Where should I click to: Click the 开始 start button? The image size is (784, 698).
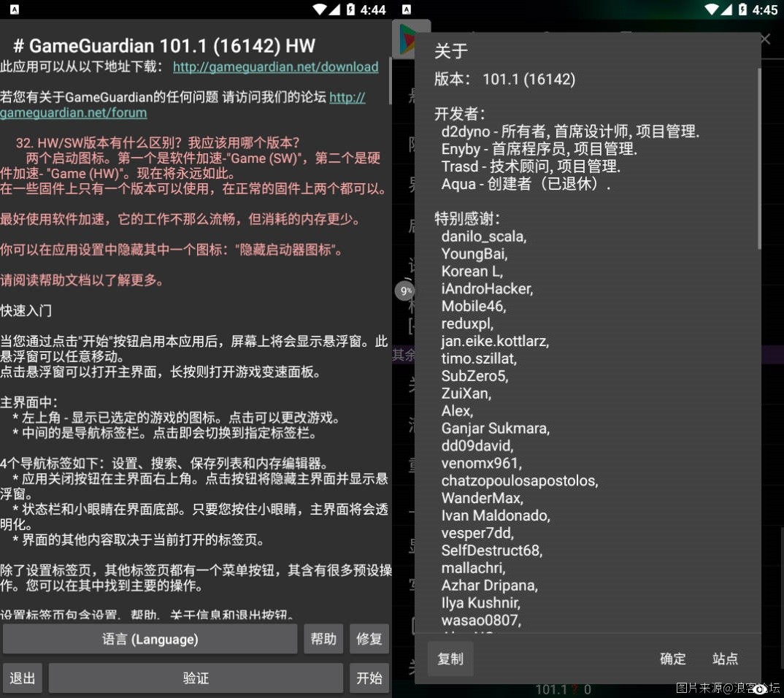tap(369, 678)
